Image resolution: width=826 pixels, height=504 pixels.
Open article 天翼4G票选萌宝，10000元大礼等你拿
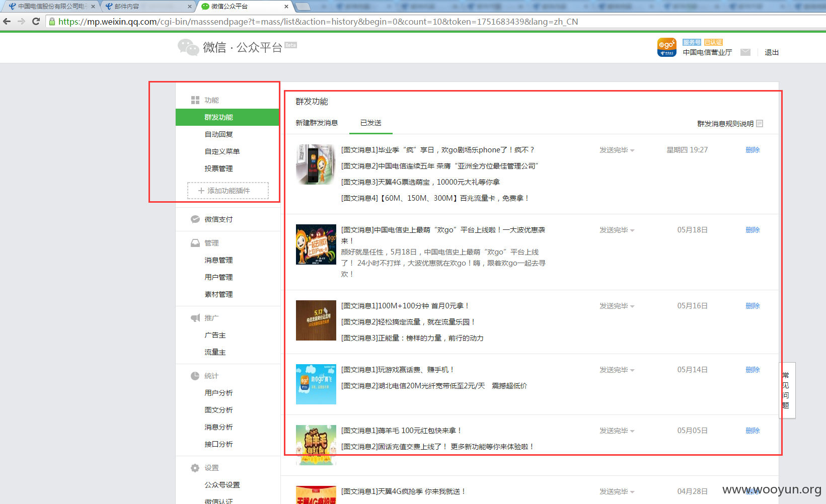[420, 182]
